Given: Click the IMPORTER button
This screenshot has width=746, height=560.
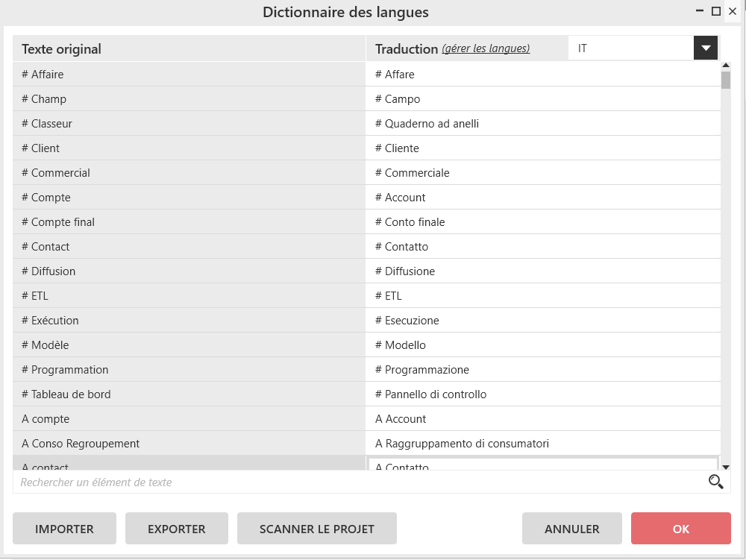Looking at the screenshot, I should pos(64,529).
